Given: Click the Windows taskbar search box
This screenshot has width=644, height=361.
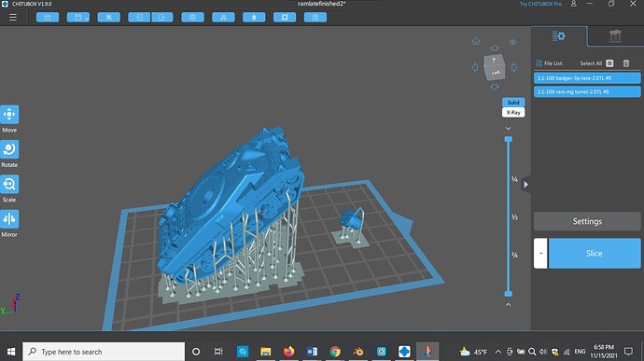Looking at the screenshot, I should (104, 352).
